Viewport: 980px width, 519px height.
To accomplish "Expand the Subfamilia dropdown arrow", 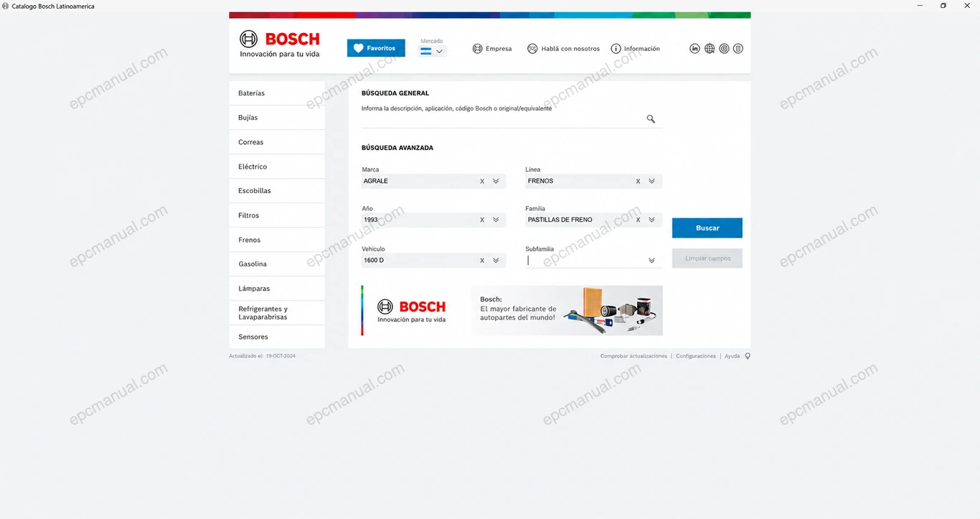I will (x=651, y=261).
